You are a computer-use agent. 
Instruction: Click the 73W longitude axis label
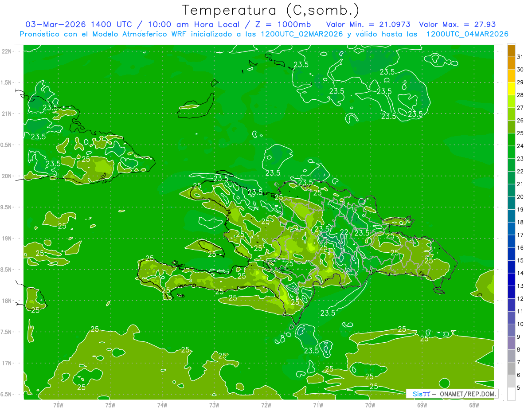pyautogui.click(x=214, y=405)
